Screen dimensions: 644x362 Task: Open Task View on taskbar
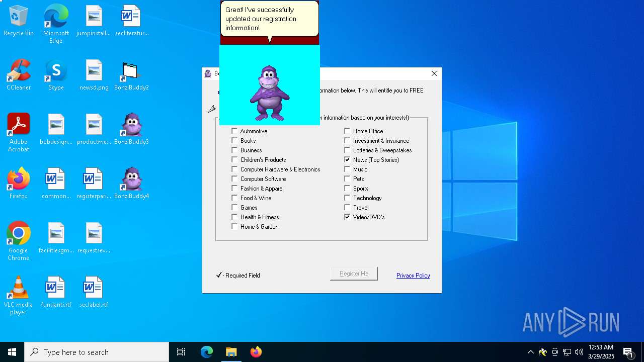pyautogui.click(x=181, y=352)
